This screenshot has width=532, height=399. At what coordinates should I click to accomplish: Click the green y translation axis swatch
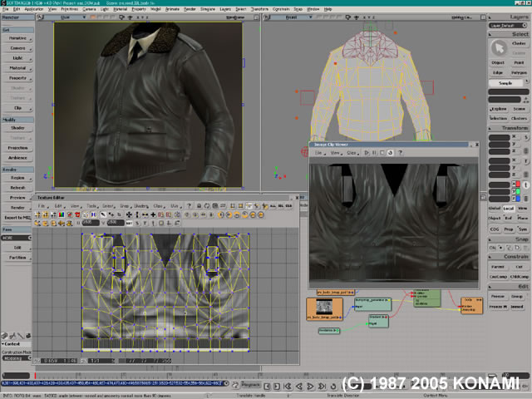(x=518, y=191)
